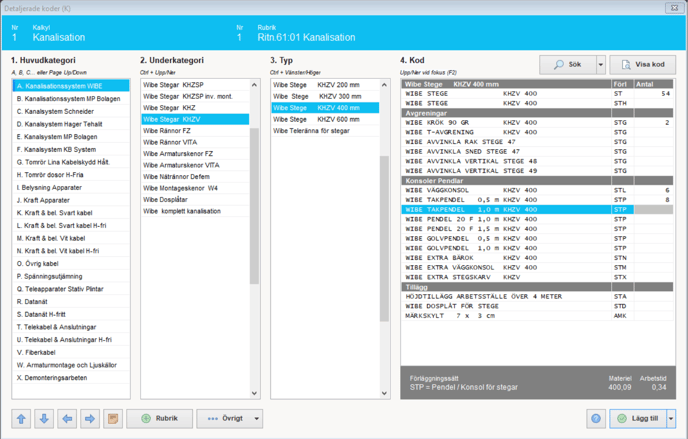This screenshot has height=439, width=688.
Task: Click the blue left arrow navigation icon
Action: coord(67,419)
